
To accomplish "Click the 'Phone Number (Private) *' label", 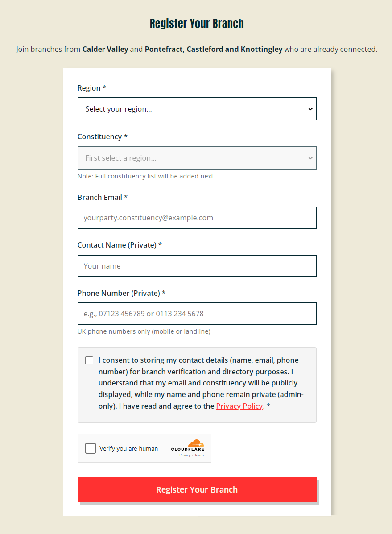I will (121, 293).
